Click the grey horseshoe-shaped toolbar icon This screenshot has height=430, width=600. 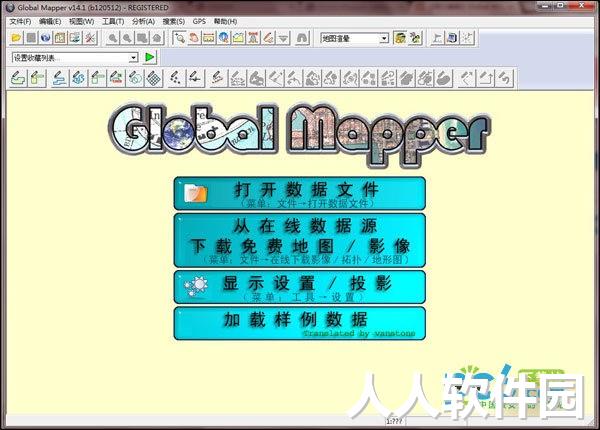(x=302, y=38)
